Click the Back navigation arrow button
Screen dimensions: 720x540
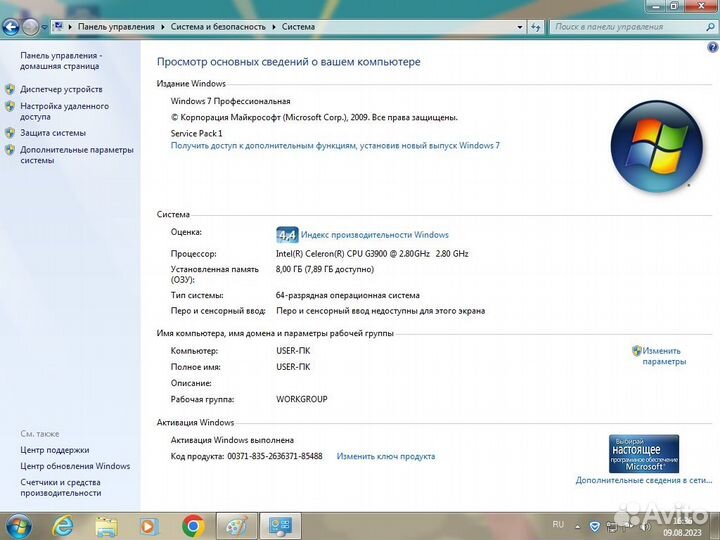coord(11,27)
